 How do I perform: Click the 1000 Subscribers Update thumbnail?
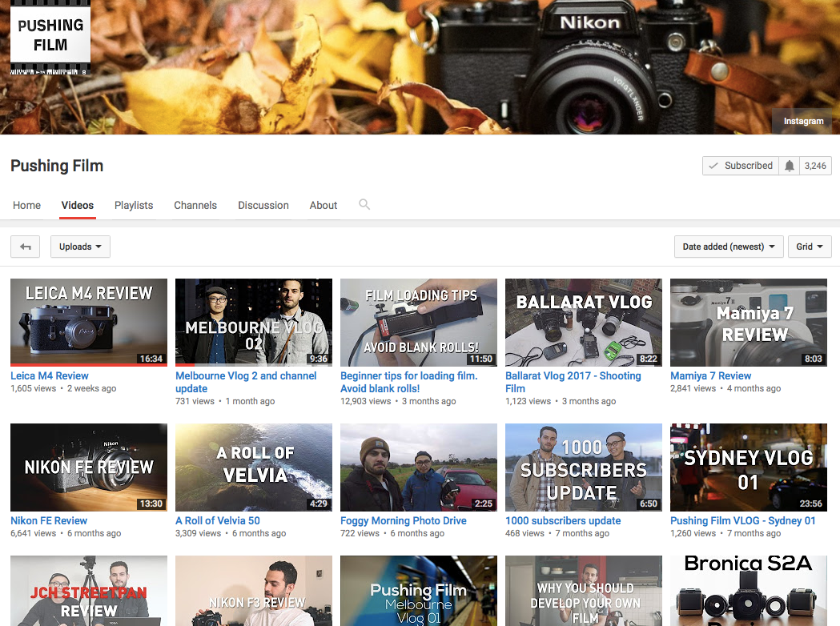tap(584, 467)
